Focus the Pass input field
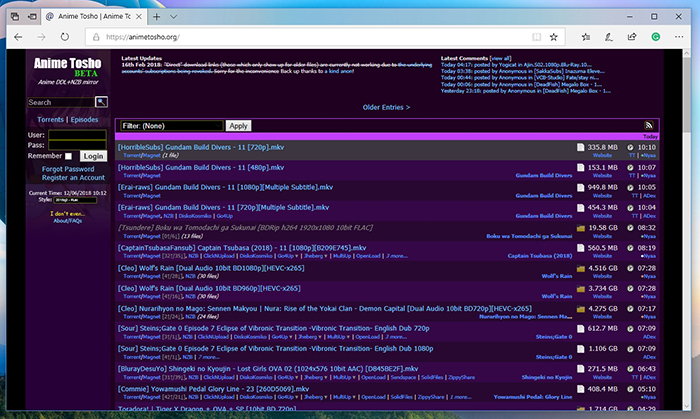Viewport: 700px width, 419px height. tap(77, 145)
